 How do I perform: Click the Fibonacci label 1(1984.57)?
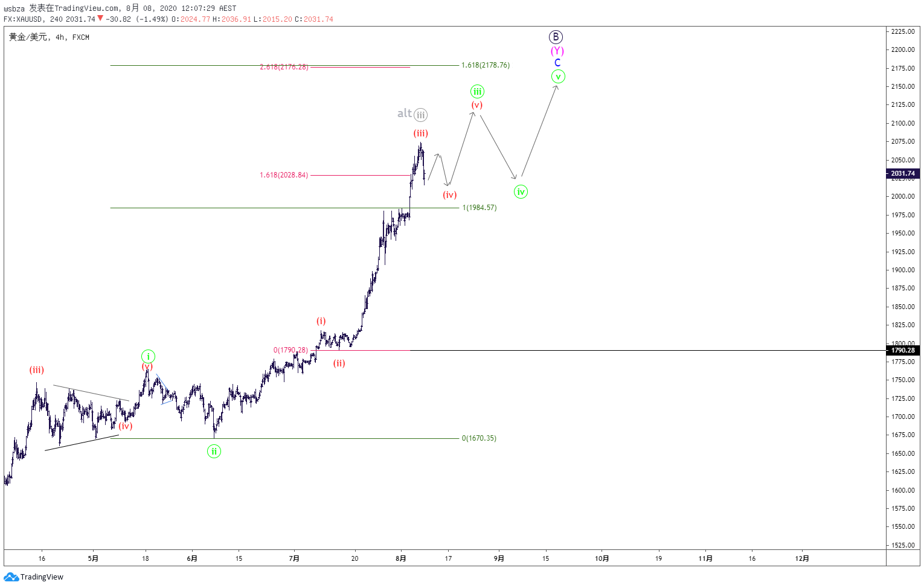tap(480, 208)
